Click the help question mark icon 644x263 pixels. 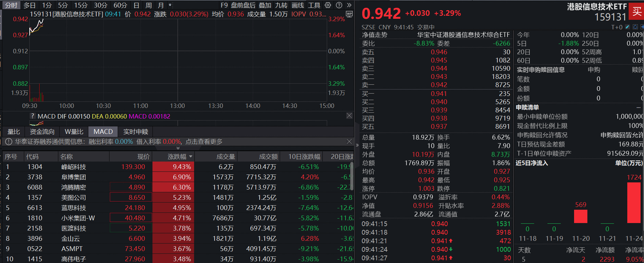coord(339,5)
